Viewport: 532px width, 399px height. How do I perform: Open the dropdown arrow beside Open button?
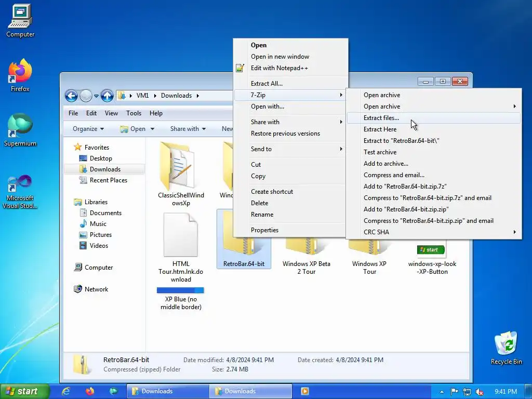click(152, 129)
